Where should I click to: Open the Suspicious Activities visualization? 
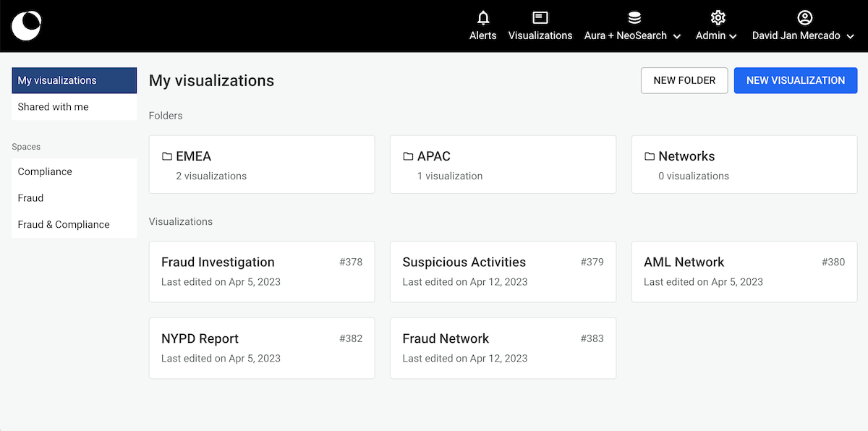click(503, 271)
